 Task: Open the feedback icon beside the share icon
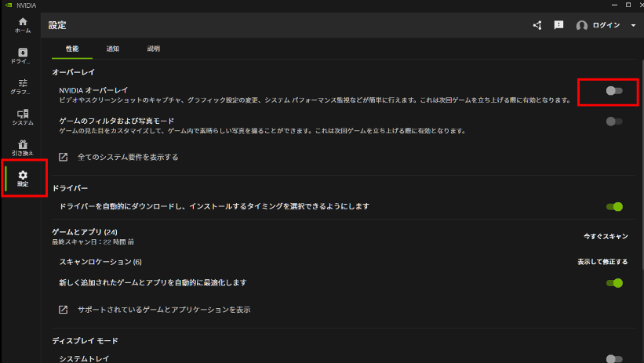coord(558,25)
